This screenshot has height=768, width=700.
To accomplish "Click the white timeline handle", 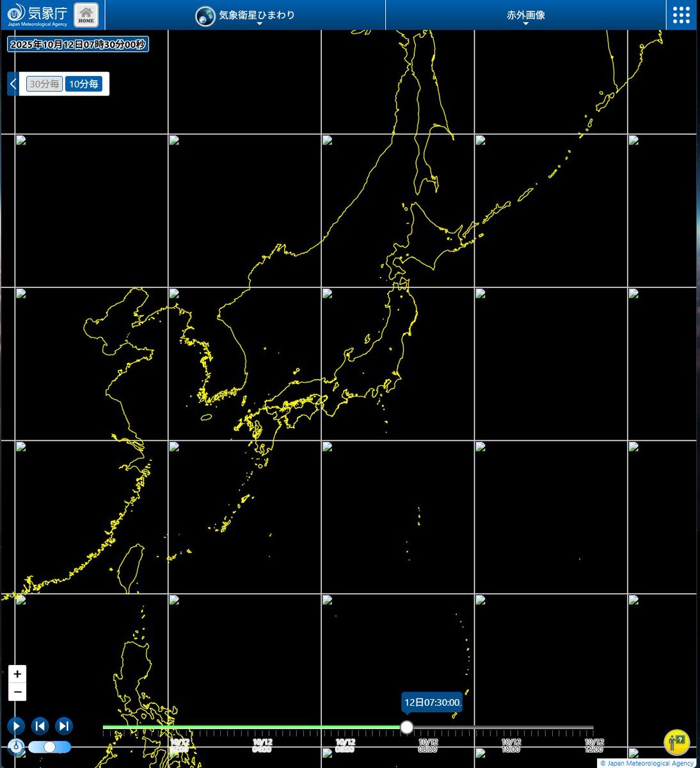I will pos(406,727).
